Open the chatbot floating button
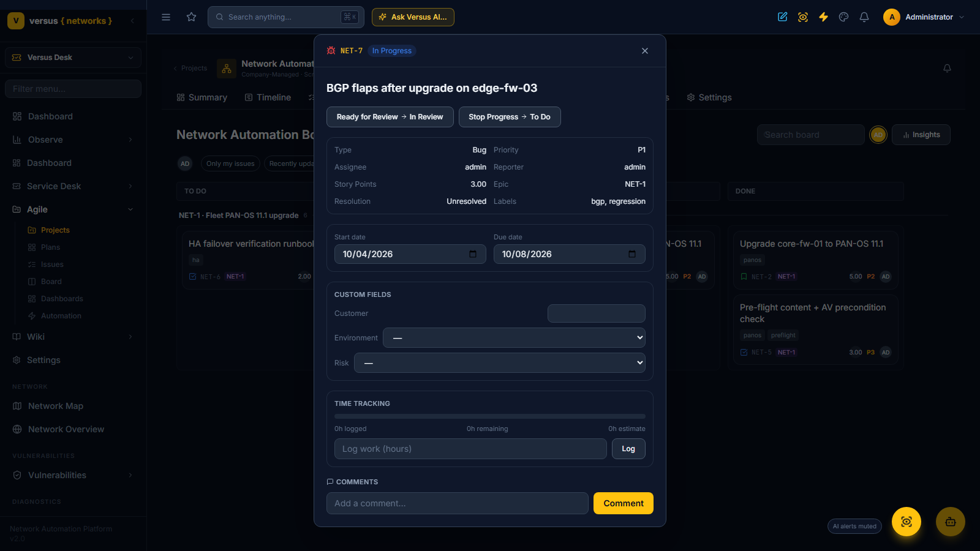 click(x=951, y=522)
